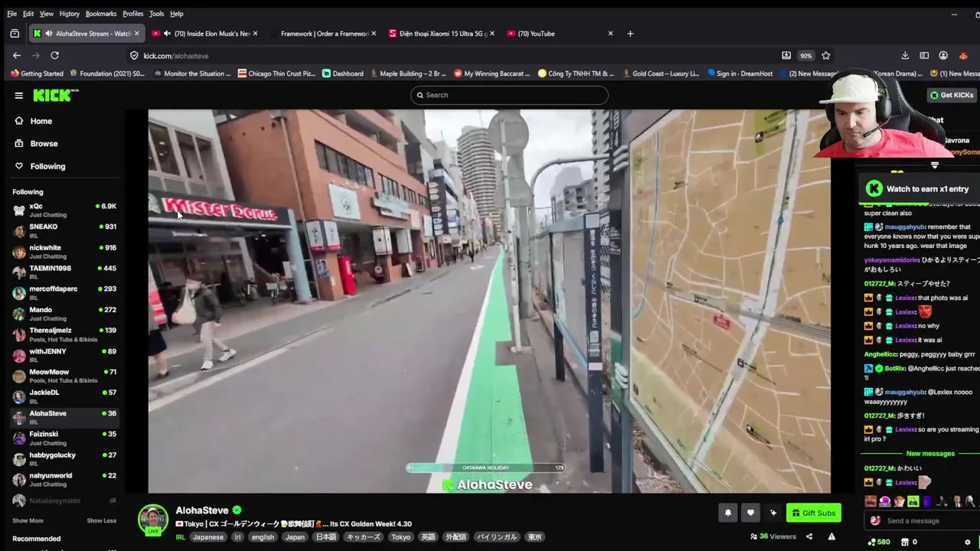Click the notification bell for AlohaSteve
The width and height of the screenshot is (980, 551).
tap(727, 513)
